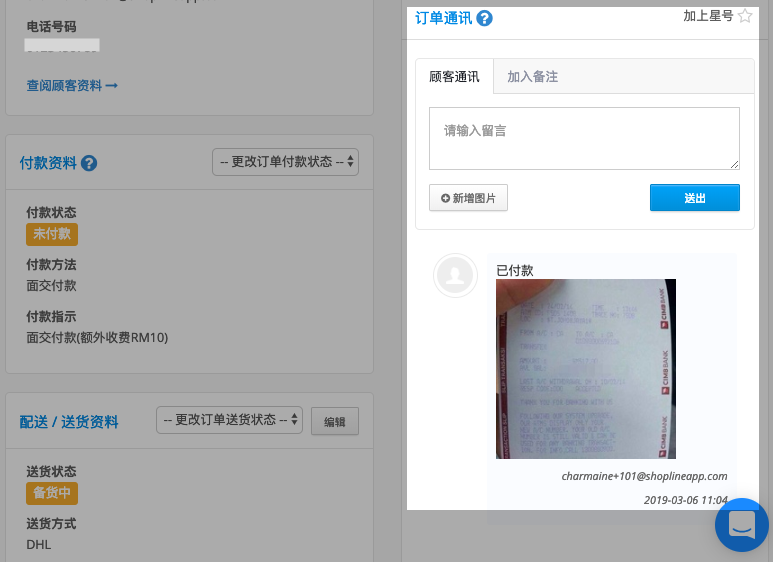The width and height of the screenshot is (773, 562).
Task: Send the message with 送出 button
Action: (695, 198)
